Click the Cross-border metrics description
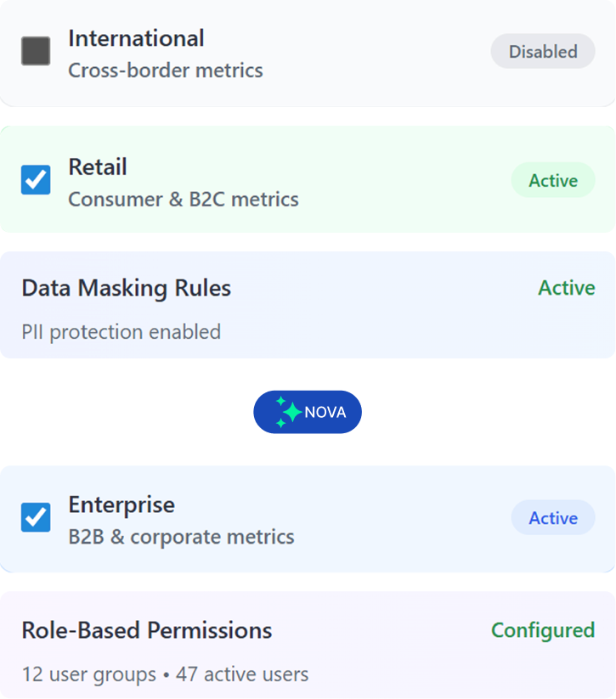 (x=166, y=70)
